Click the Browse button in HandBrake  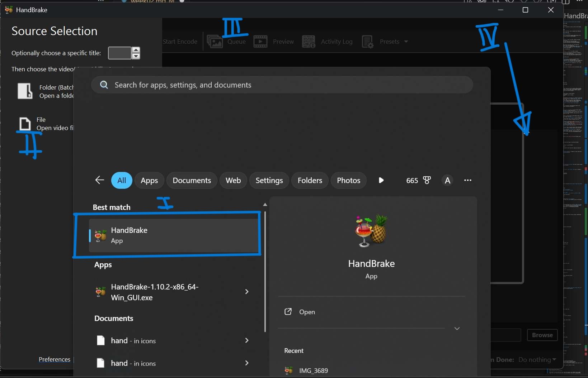pyautogui.click(x=542, y=335)
